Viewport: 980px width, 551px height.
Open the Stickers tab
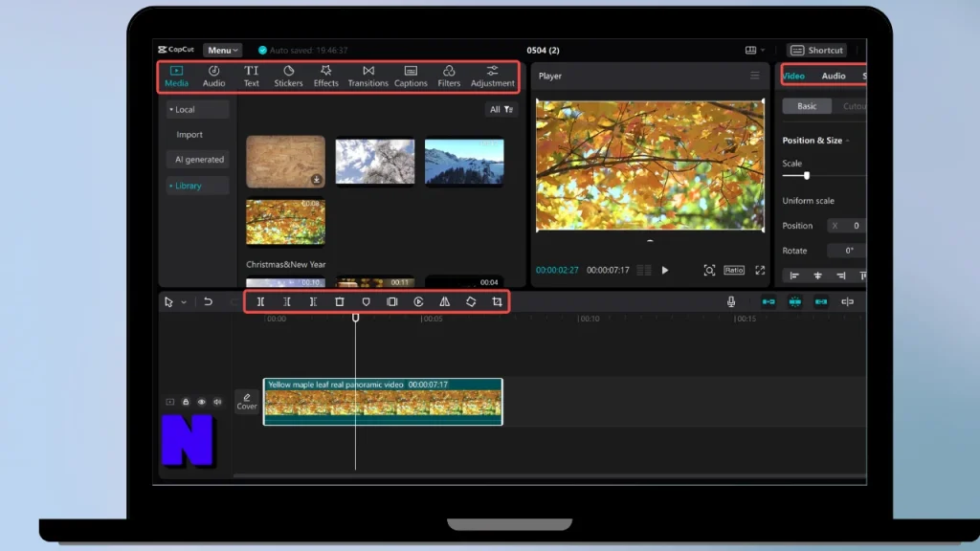click(288, 77)
